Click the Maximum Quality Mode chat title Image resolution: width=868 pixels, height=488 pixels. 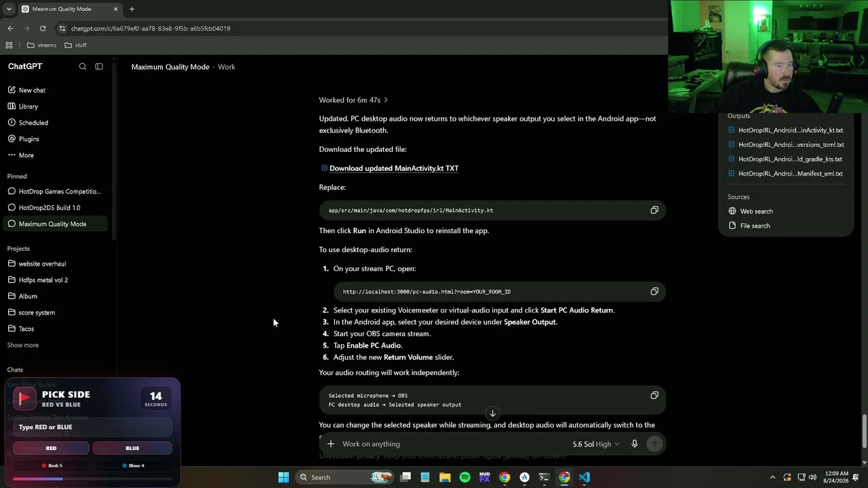[x=170, y=67]
